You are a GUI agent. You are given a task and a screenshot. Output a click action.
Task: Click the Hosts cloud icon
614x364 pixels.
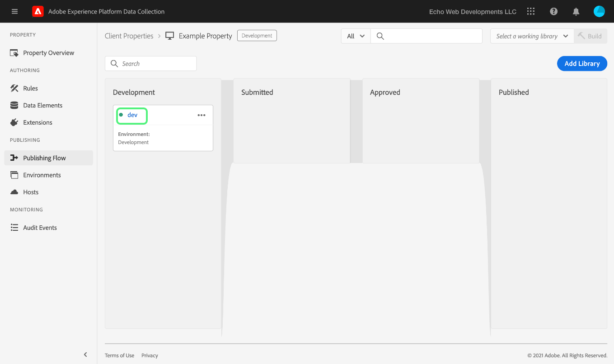click(x=14, y=192)
